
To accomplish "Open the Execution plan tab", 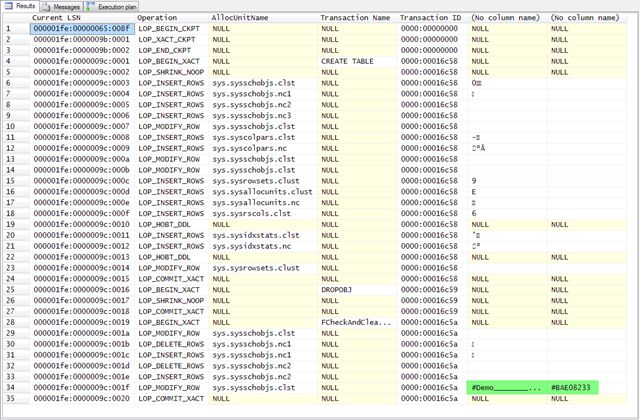I will [111, 7].
